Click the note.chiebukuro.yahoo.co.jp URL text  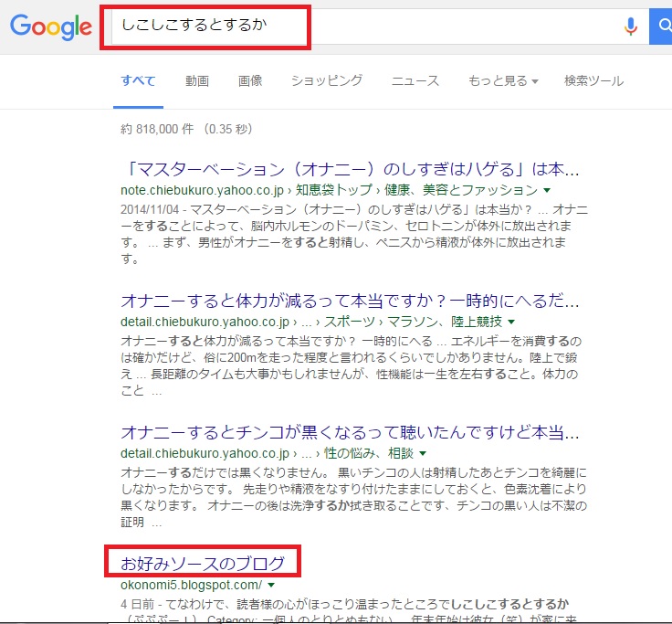pos(203,190)
